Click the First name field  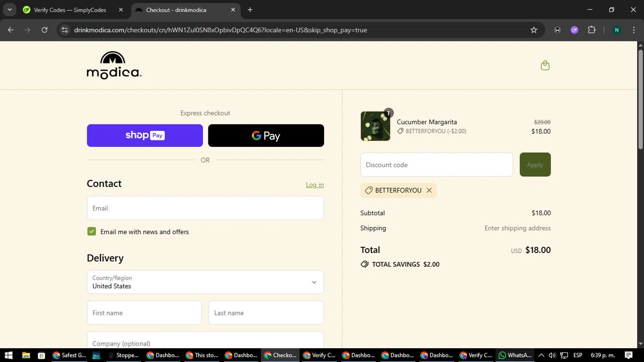(x=144, y=313)
